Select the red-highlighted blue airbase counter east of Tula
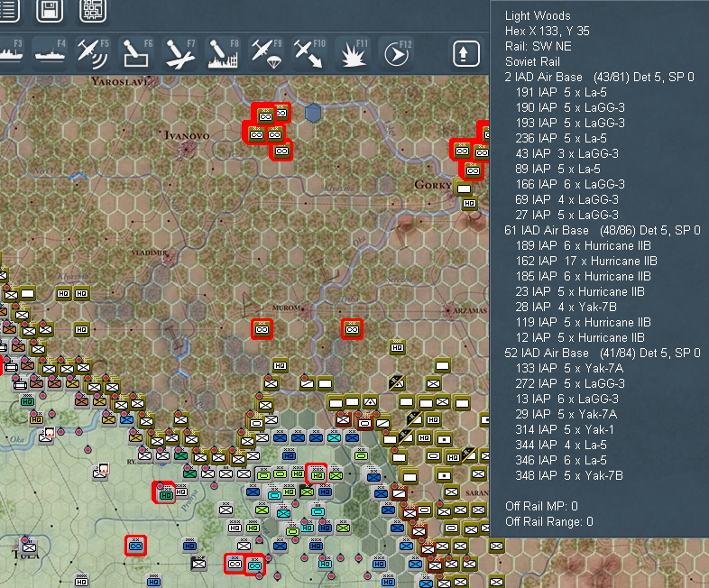709x588 pixels. click(x=135, y=546)
